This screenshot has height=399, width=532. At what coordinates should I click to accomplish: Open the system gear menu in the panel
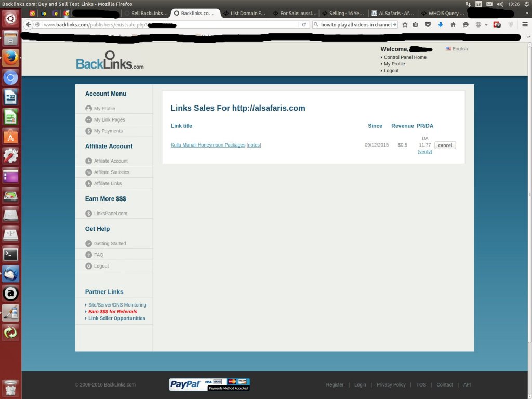(x=526, y=4)
